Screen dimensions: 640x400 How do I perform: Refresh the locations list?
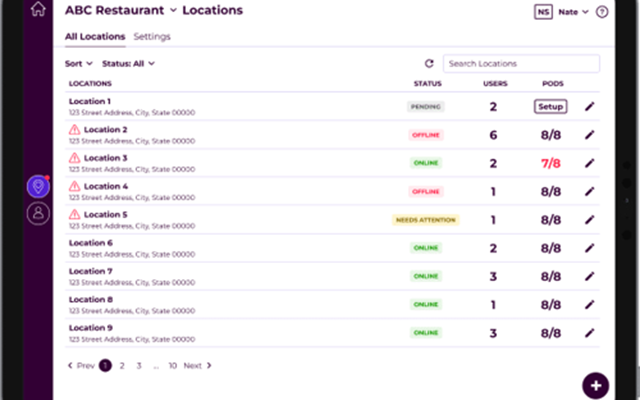point(429,63)
